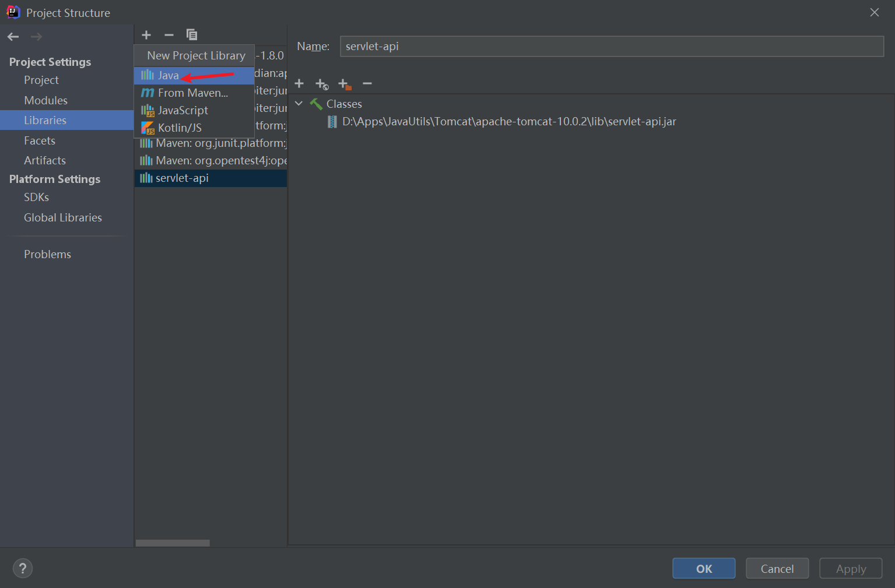Click the servlet-api.jar archive icon
This screenshot has width=895, height=588.
[x=332, y=121]
